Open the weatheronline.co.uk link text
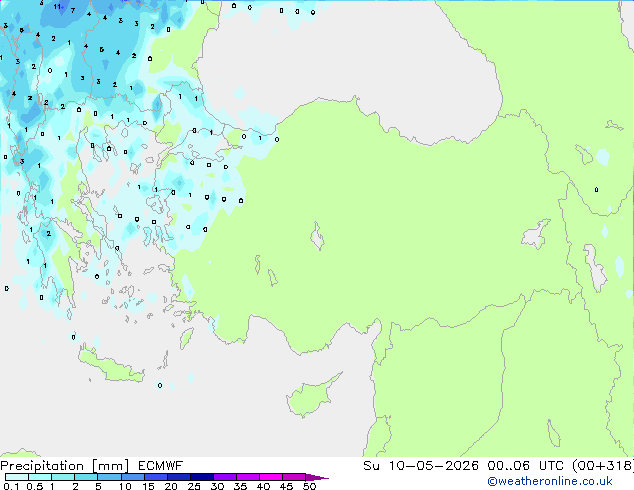Screen dimensions: 634x490 550,481
